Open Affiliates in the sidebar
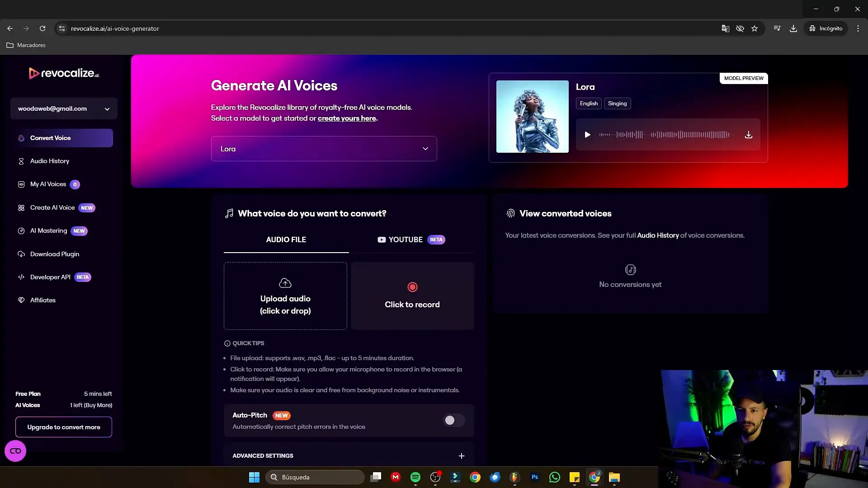The height and width of the screenshot is (488, 868). [43, 300]
